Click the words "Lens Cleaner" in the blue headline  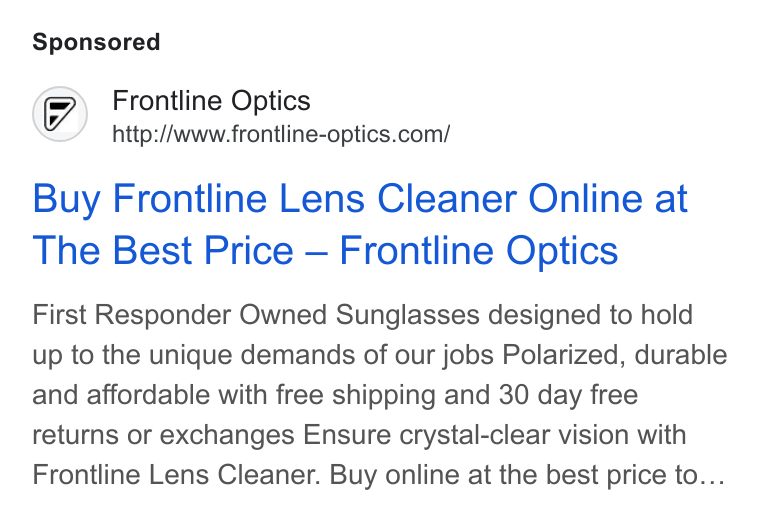(x=398, y=199)
